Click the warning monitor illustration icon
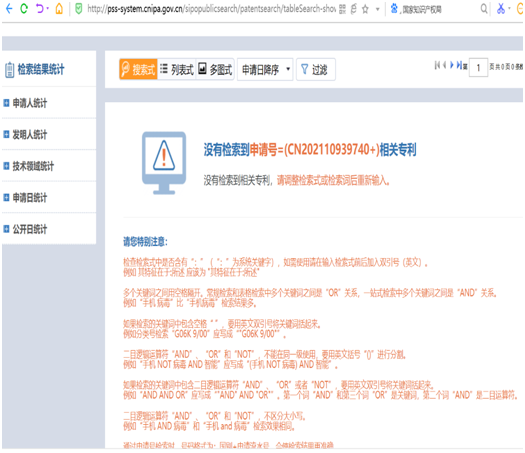Viewport: 525px width, 453px height. click(x=164, y=163)
